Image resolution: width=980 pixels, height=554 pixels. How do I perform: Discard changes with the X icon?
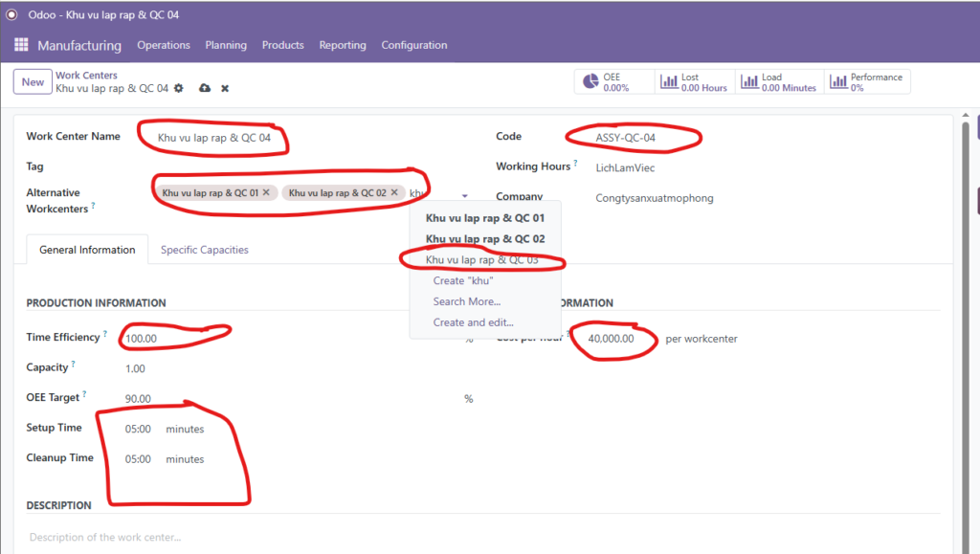tap(225, 88)
